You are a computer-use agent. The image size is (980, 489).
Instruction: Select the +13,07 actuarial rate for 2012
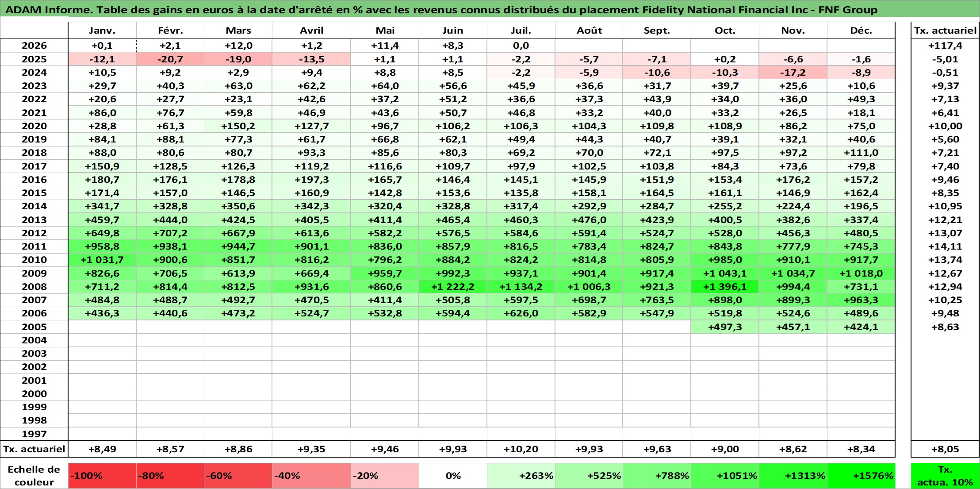[x=945, y=233]
